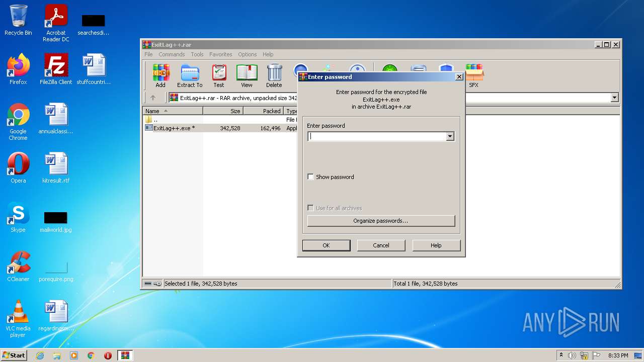Expand the Enter password combo box arrow

click(450, 137)
